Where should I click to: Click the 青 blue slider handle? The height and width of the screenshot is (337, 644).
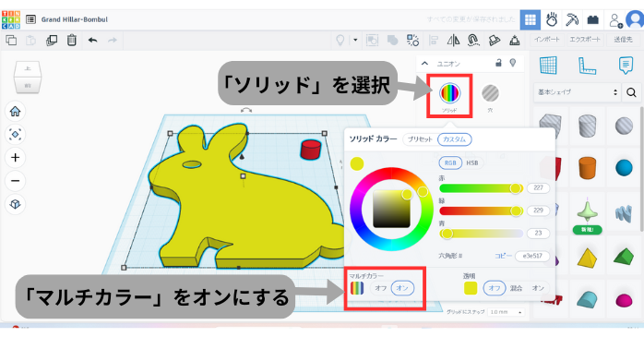click(x=447, y=234)
